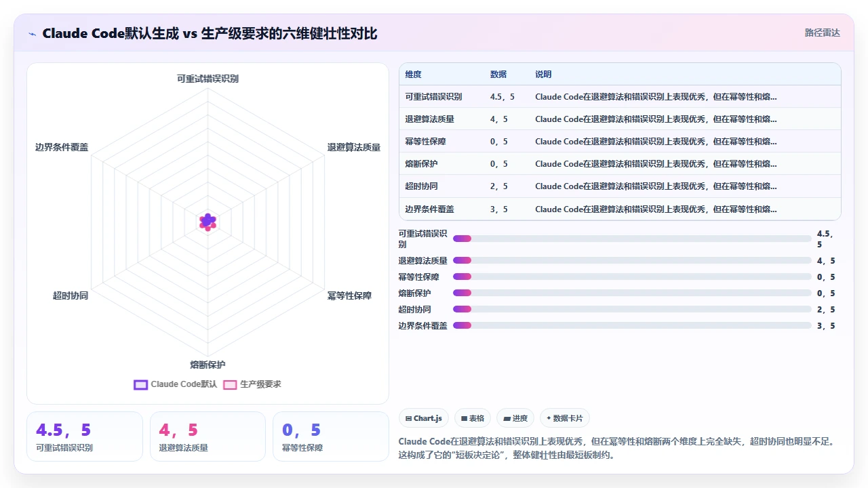
Task: Open the 4, 5 退避算法质量 data card
Action: 208,436
